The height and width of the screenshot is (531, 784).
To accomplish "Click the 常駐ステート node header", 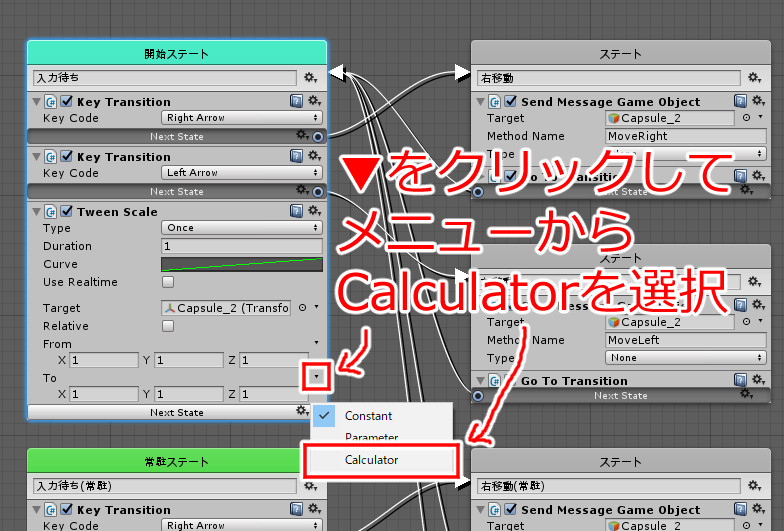I will (177, 461).
